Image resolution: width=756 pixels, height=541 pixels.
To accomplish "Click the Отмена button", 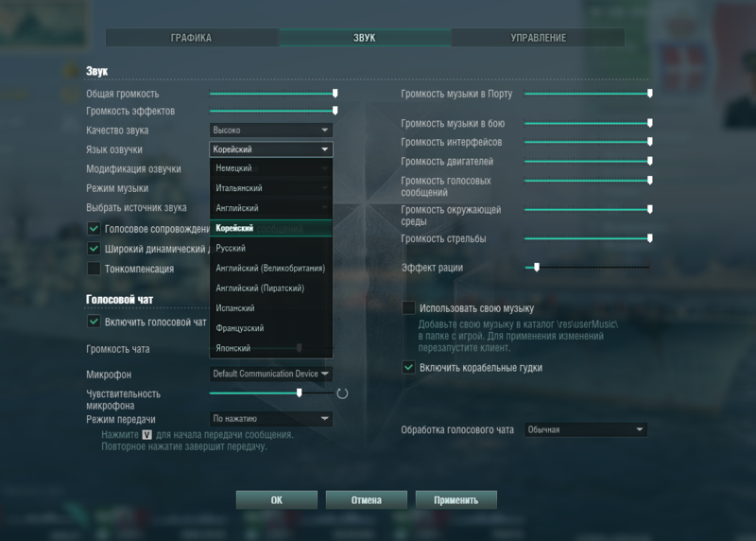I will pyautogui.click(x=367, y=500).
